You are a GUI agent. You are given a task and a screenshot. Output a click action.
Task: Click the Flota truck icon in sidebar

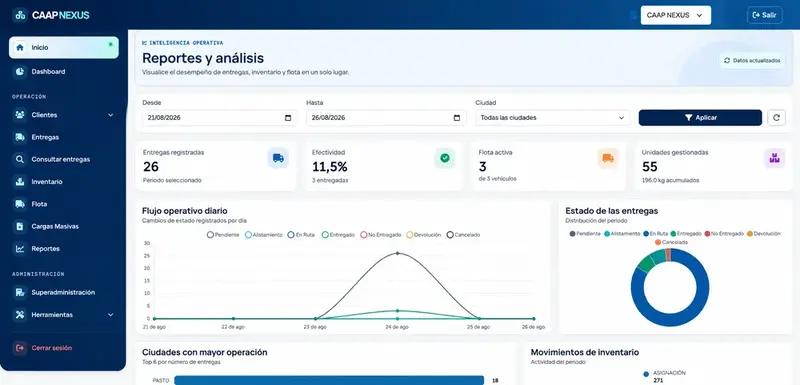(20, 204)
